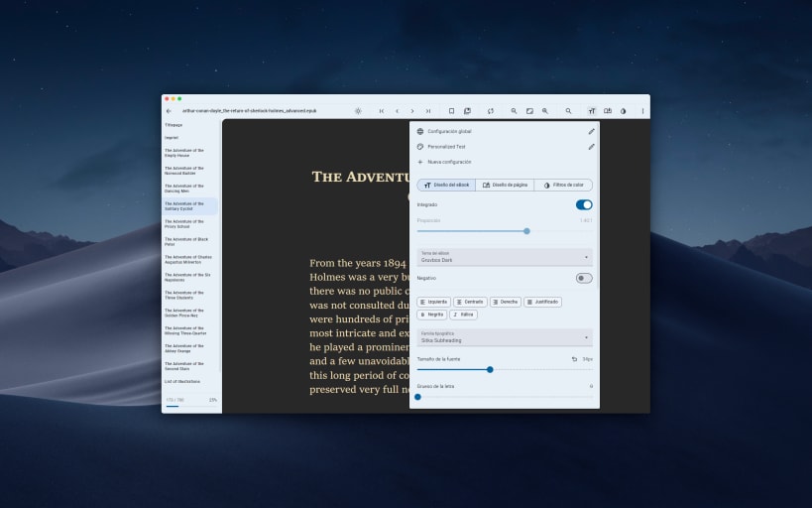
Task: Open The Adventure of Black Peter
Action: pyautogui.click(x=190, y=241)
